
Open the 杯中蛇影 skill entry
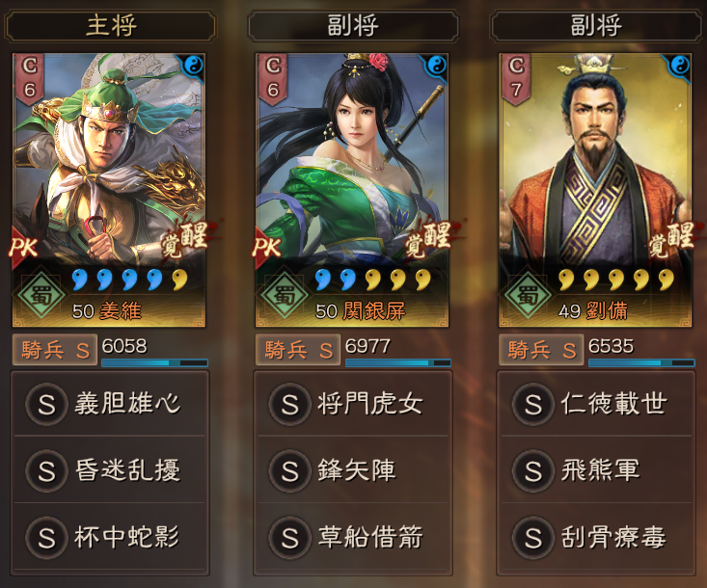click(110, 537)
